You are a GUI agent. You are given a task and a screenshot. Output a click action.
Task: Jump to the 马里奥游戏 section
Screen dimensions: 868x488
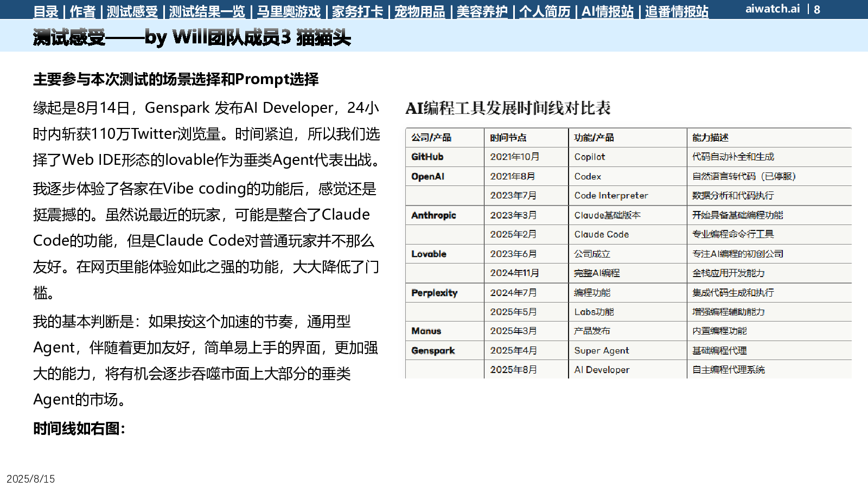pos(289,11)
